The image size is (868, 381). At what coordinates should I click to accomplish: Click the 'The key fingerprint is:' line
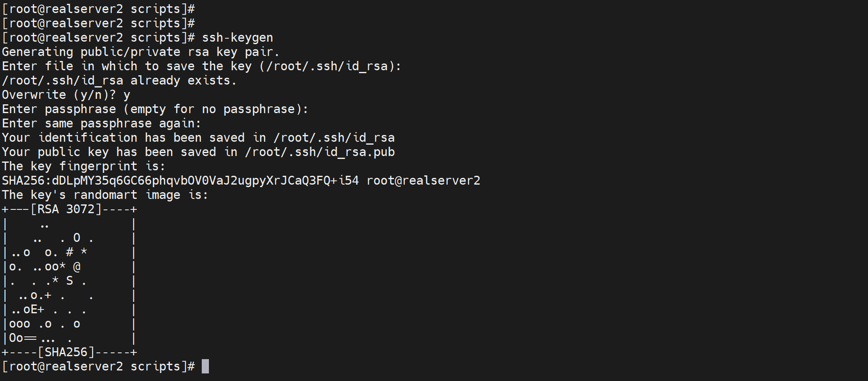pos(83,167)
